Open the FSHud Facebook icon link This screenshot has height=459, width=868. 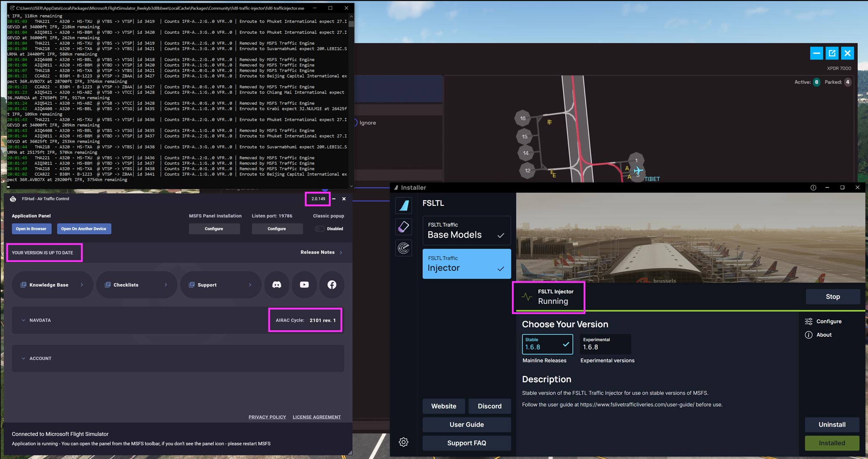pos(332,285)
